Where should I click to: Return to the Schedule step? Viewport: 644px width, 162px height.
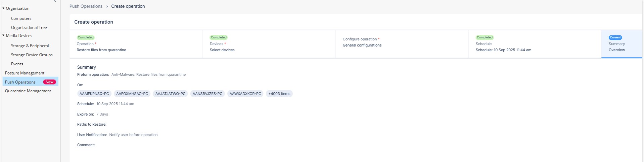[534, 44]
